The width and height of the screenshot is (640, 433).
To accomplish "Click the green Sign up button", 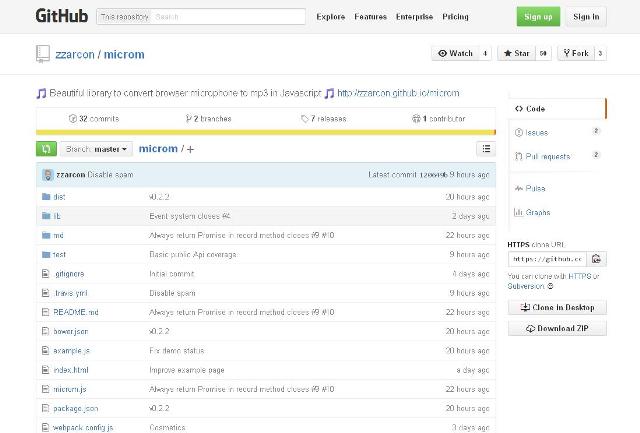I will point(538,17).
